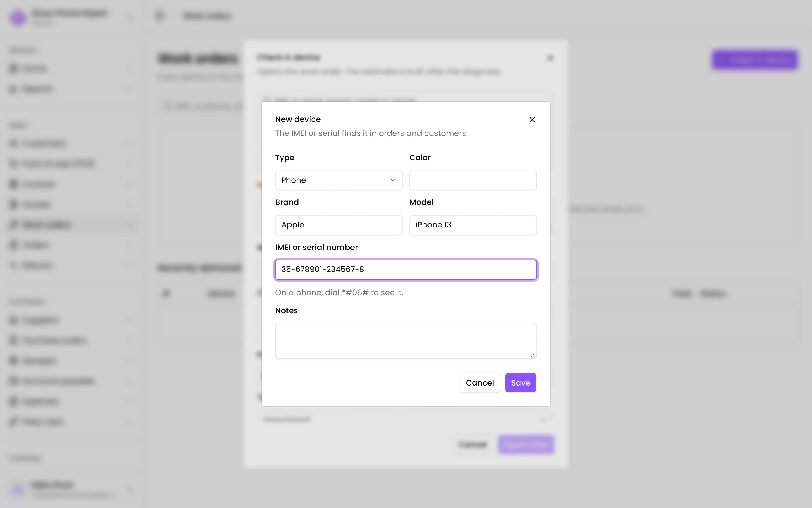Close the New device dialog

click(532, 120)
